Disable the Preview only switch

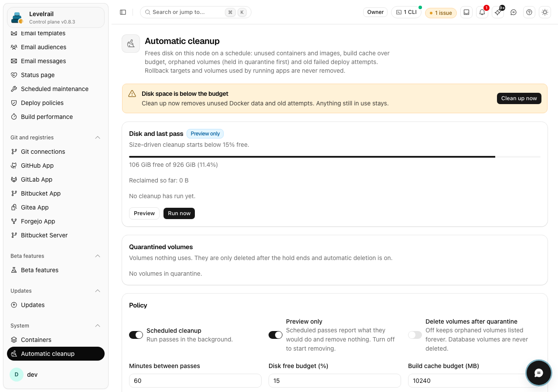point(276,335)
